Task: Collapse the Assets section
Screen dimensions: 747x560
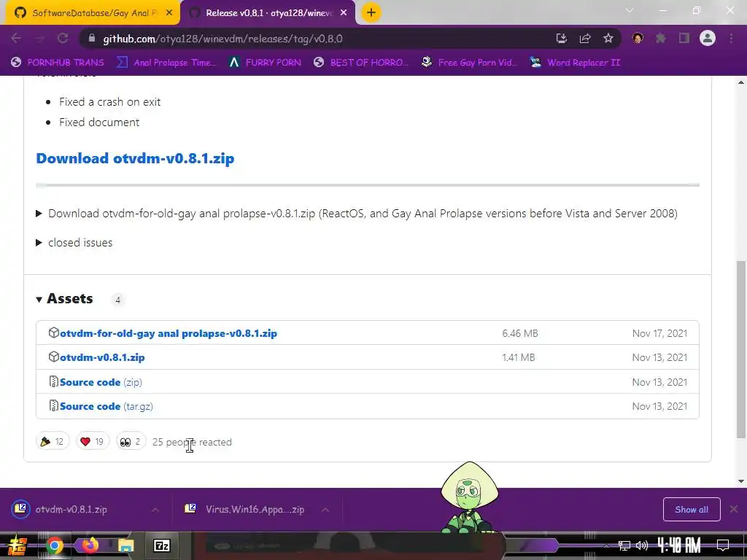Action: click(x=39, y=299)
